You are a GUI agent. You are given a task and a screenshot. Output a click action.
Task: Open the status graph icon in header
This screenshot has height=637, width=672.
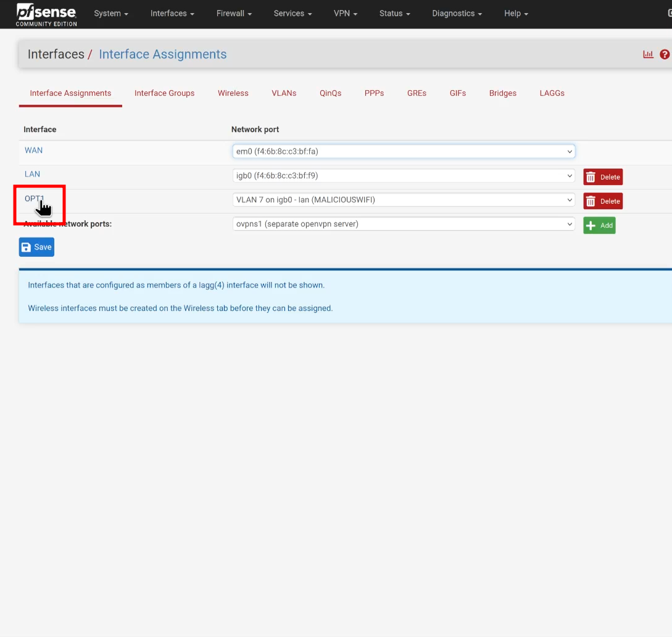point(648,54)
